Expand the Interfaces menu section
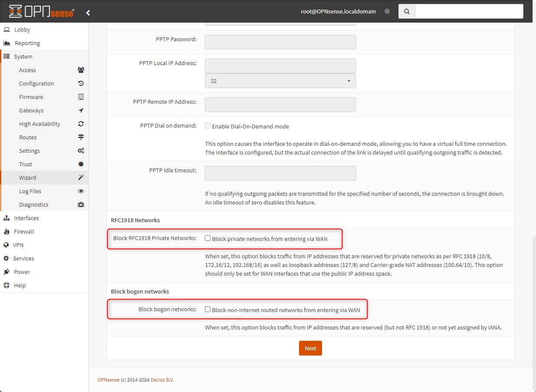Screen dimensions: 536x392 [x=26, y=218]
